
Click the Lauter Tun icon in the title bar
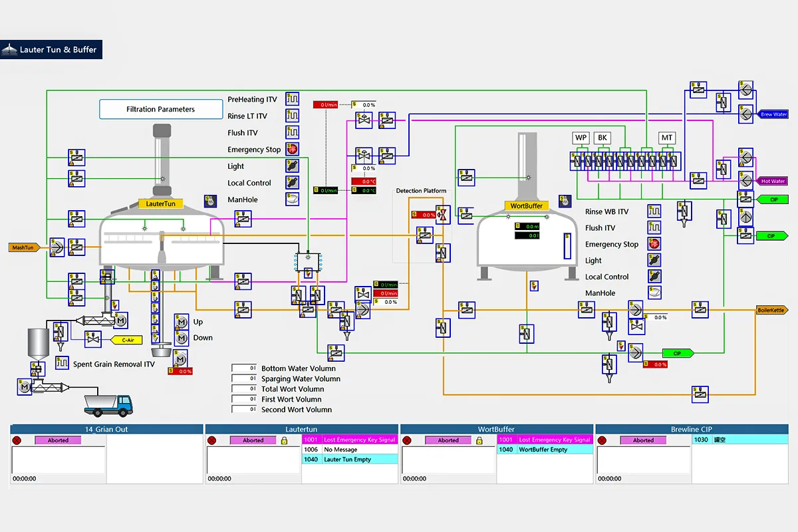pyautogui.click(x=9, y=50)
